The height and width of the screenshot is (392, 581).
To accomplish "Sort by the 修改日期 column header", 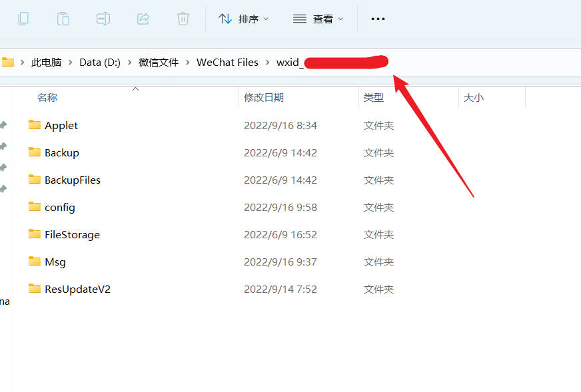I will 264,98.
